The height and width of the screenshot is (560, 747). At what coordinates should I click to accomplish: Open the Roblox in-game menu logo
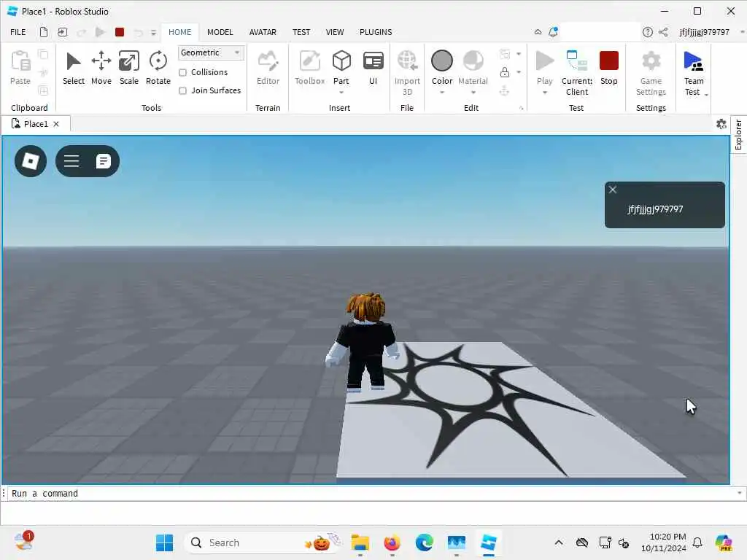click(x=31, y=161)
